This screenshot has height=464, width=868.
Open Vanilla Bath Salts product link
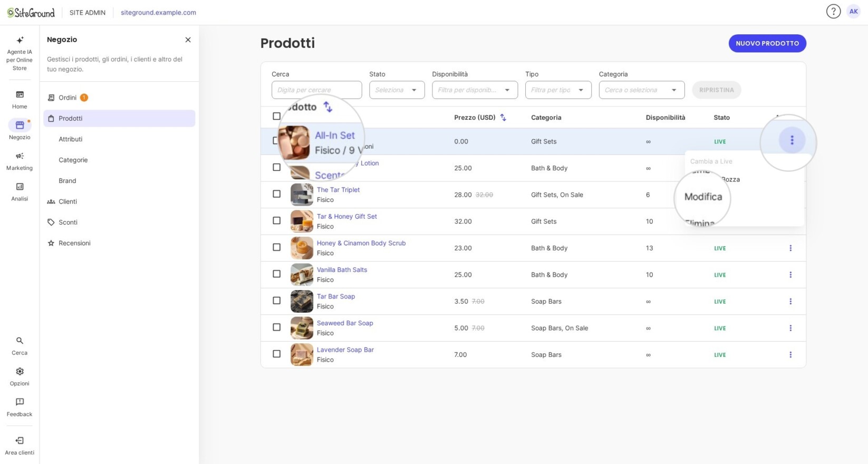(x=342, y=269)
